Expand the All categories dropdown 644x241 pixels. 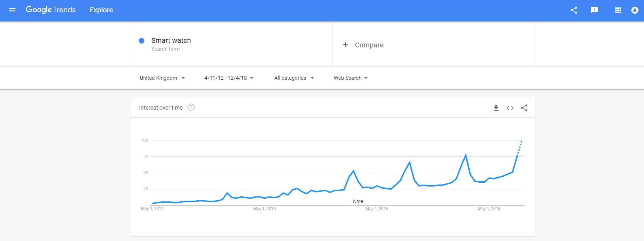point(294,78)
